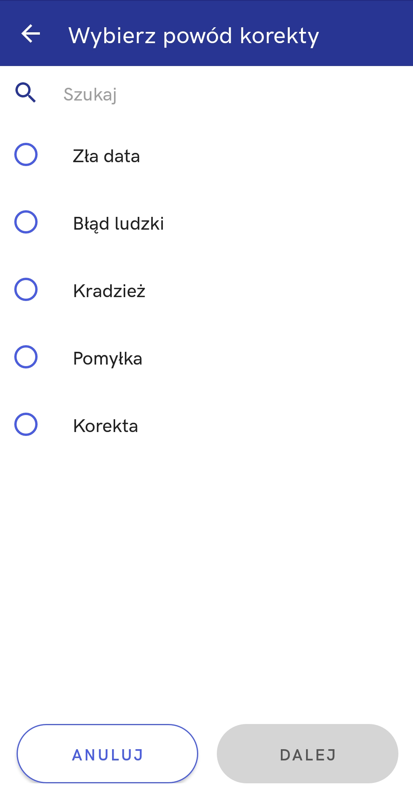
Task: Tap the Kradzież label text
Action: (109, 291)
